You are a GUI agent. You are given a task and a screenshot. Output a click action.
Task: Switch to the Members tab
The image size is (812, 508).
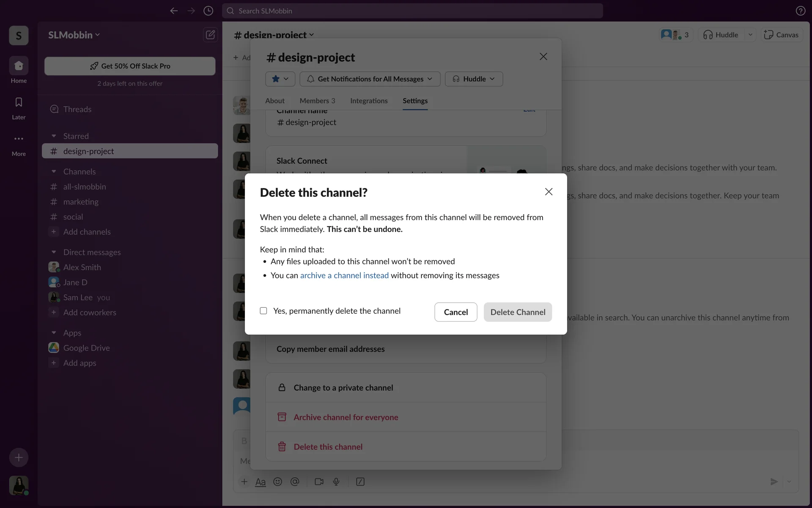click(317, 101)
